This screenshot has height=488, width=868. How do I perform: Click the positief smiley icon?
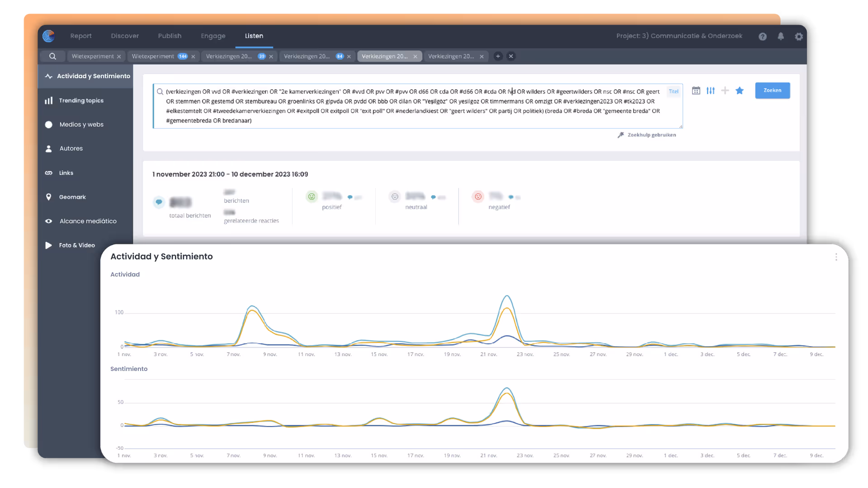click(311, 197)
